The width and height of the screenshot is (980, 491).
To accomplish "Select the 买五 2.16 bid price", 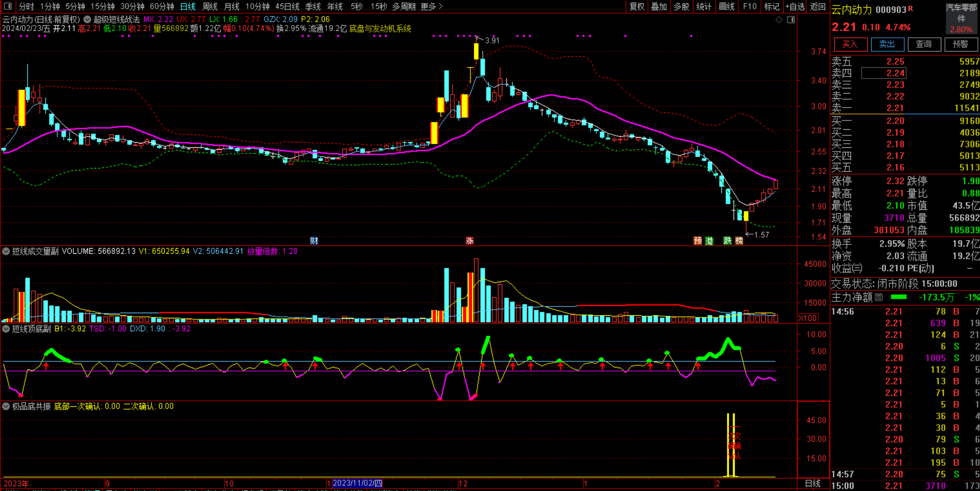I will click(895, 167).
